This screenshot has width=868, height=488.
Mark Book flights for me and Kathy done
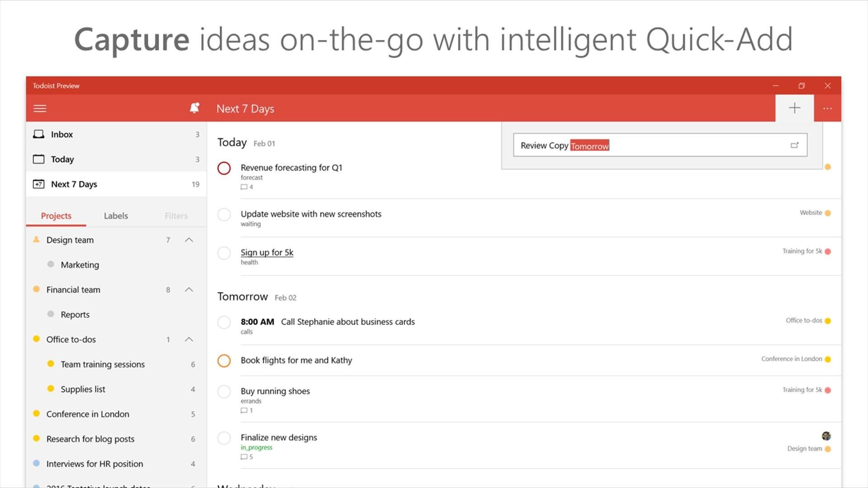point(224,361)
